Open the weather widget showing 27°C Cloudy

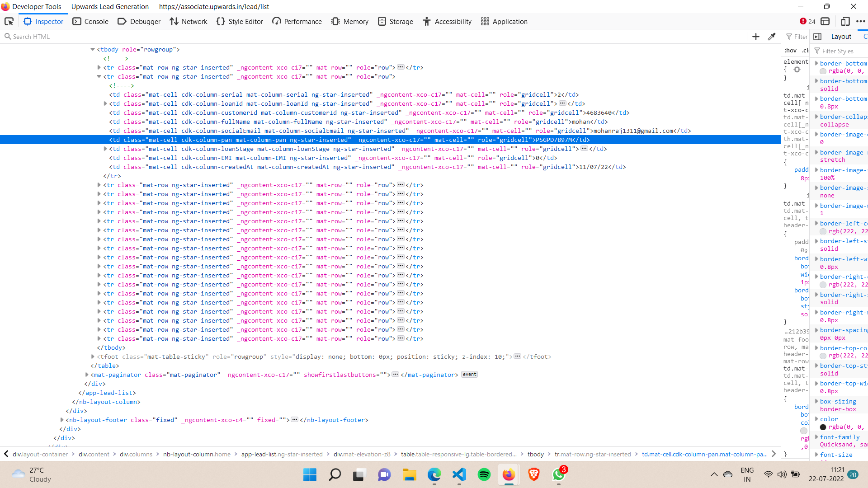click(x=32, y=474)
